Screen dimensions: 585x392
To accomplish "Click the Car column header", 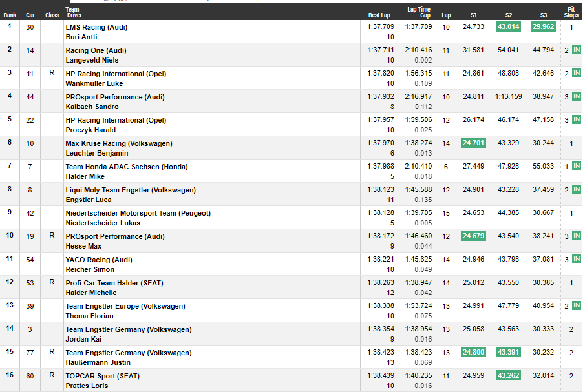I will (30, 15).
